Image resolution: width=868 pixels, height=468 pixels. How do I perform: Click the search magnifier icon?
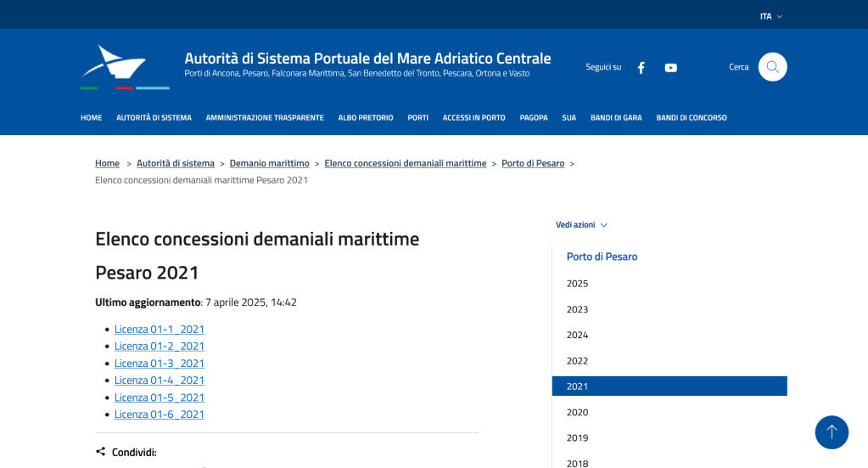pos(772,67)
